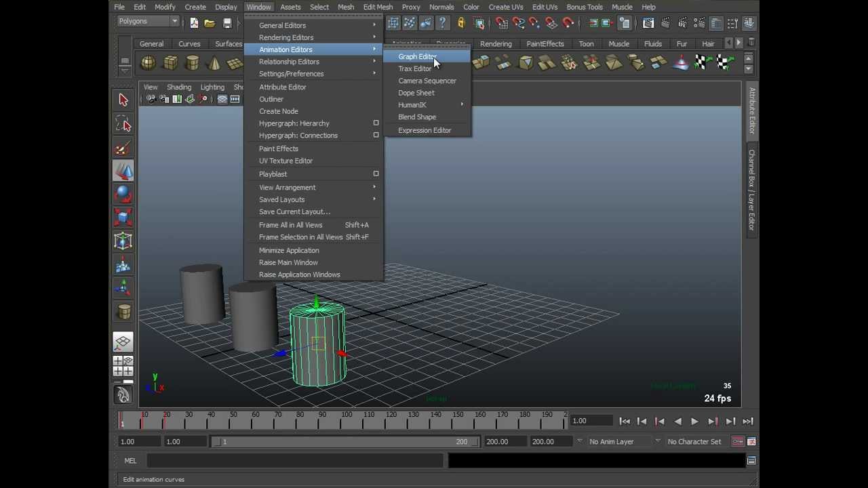Expand the General Editors submenu
Screen dimensions: 868x488
tap(314, 25)
